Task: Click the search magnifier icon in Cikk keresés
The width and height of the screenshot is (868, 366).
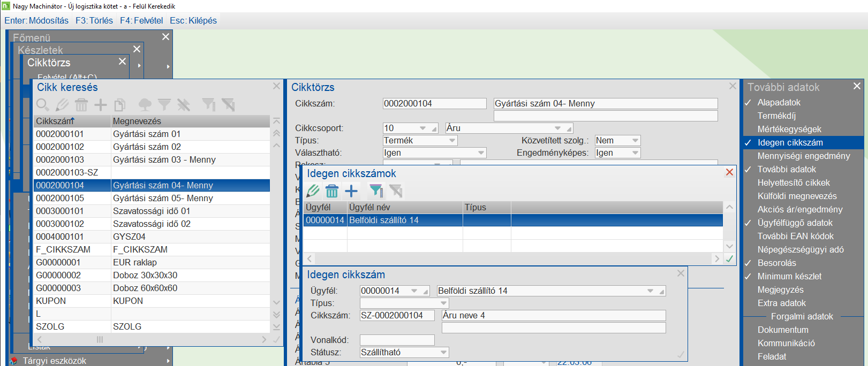Action: click(43, 104)
